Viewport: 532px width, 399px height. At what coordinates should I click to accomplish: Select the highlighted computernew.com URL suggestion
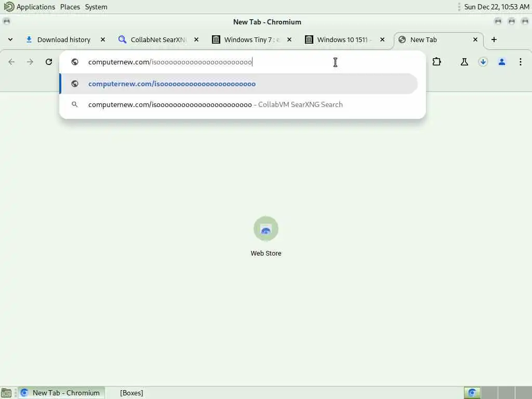(x=238, y=84)
